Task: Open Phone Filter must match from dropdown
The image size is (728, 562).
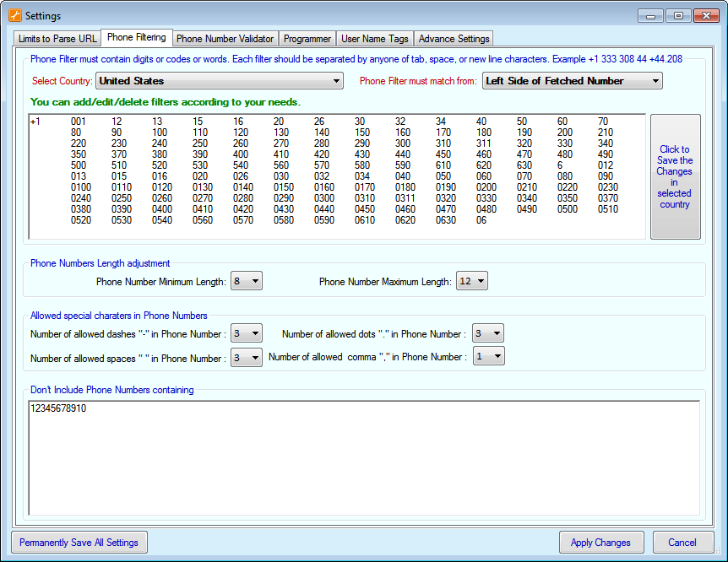Action: click(x=572, y=81)
